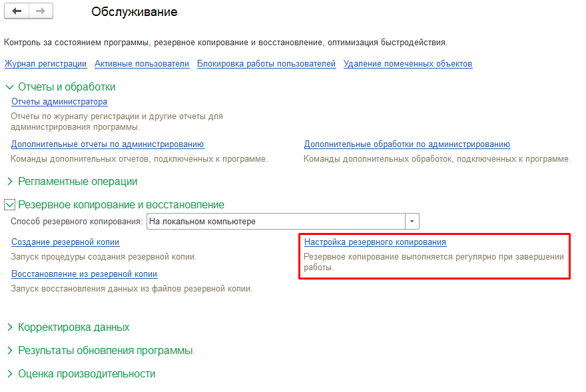Expand the Оценка производительности section
586x392 pixels.
(9, 374)
